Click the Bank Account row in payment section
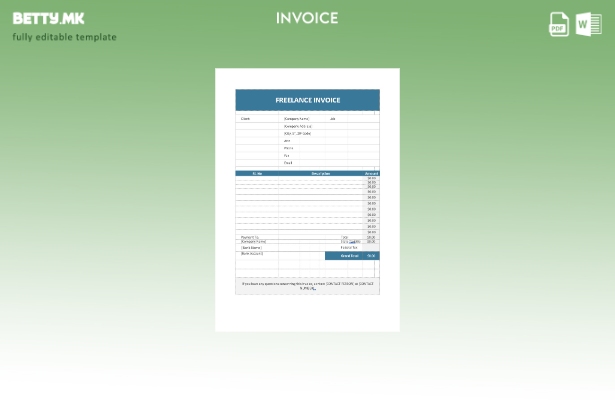This screenshot has height=400, width=615. pyautogui.click(x=252, y=253)
